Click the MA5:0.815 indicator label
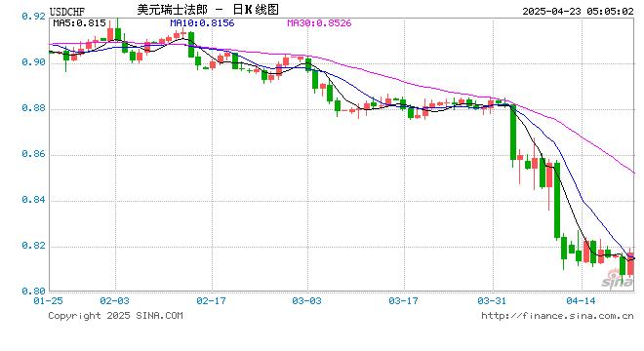The image size is (644, 351). click(79, 23)
